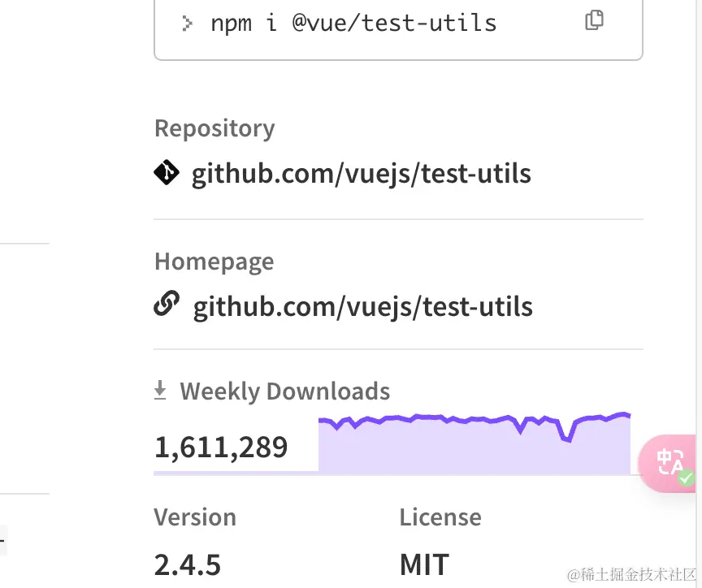
Task: Click the Version label
Action: point(195,517)
